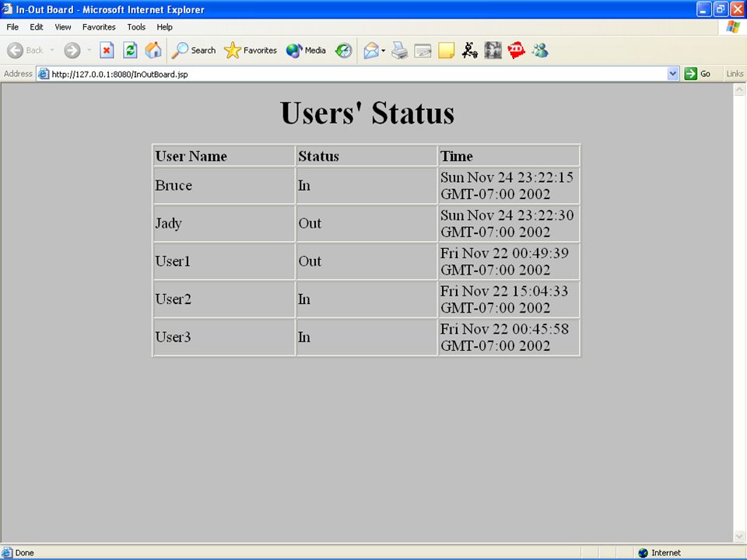Open the Back history dropdown arrow
The width and height of the screenshot is (747, 560).
coord(52,50)
